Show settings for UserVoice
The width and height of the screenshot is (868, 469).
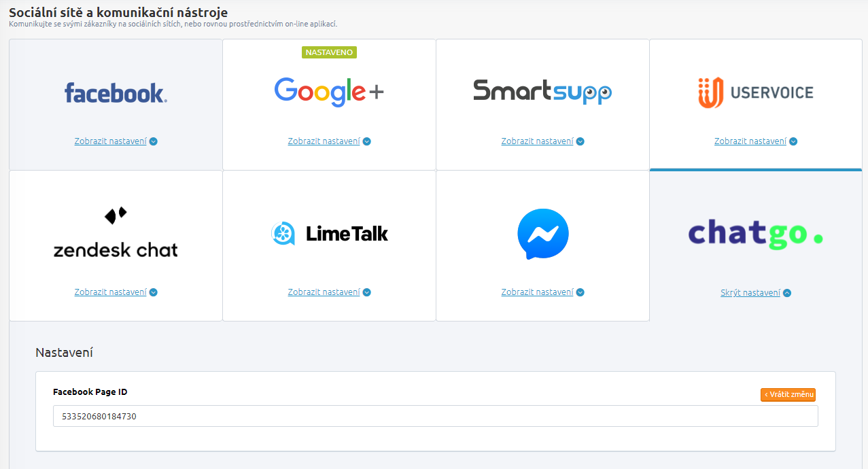point(750,141)
